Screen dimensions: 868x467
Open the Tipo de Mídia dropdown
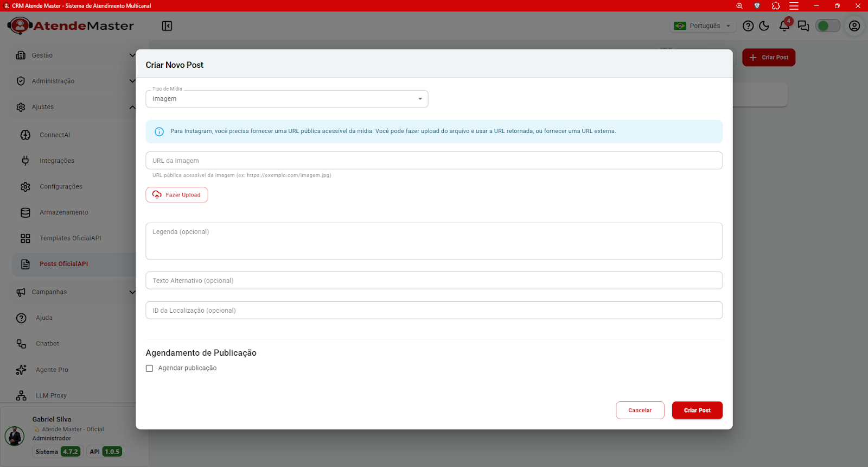pyautogui.click(x=287, y=99)
